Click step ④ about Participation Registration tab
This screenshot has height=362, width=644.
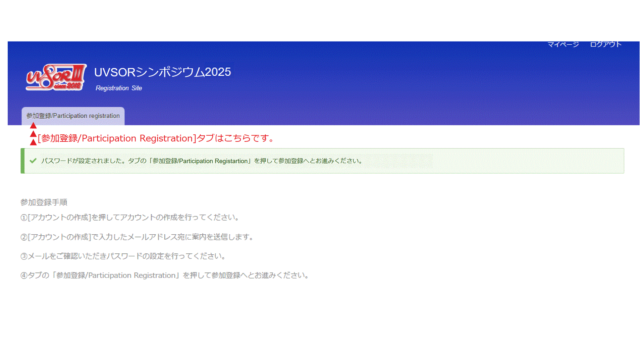(165, 276)
